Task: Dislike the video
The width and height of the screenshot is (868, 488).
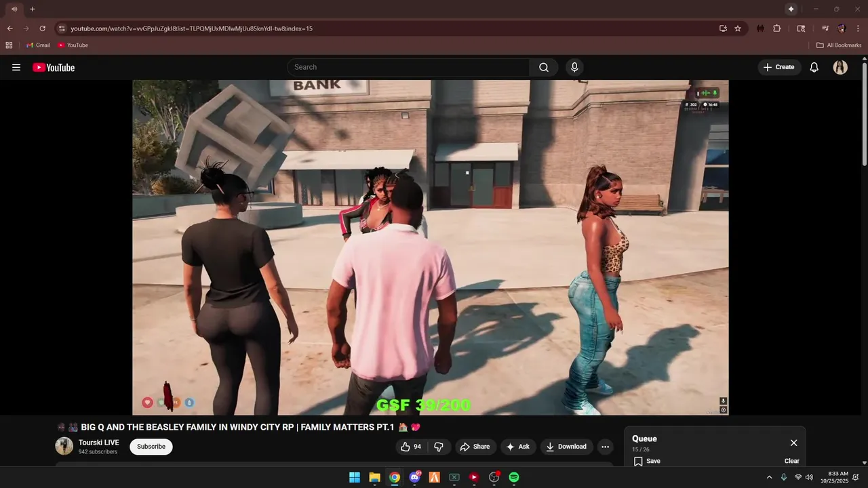Action: coord(439,447)
